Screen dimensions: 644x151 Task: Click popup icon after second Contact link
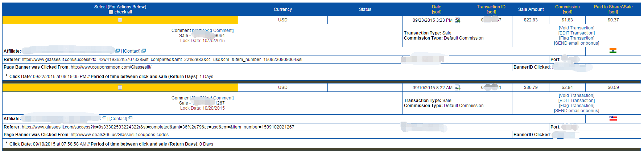pyautogui.click(x=131, y=118)
